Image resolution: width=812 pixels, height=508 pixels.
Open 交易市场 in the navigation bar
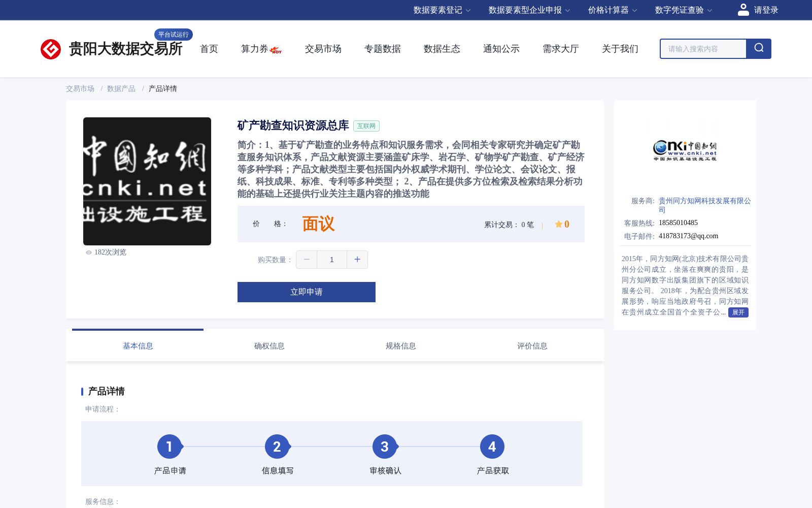pos(323,49)
